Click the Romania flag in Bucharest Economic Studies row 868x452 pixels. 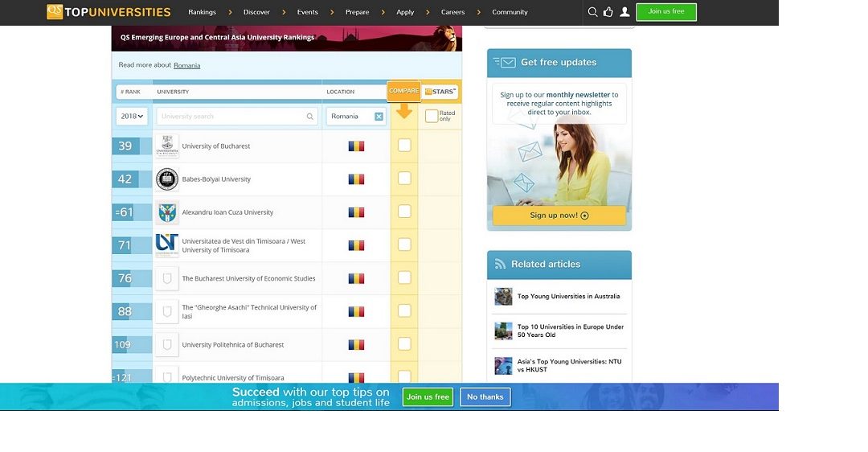coord(357,278)
